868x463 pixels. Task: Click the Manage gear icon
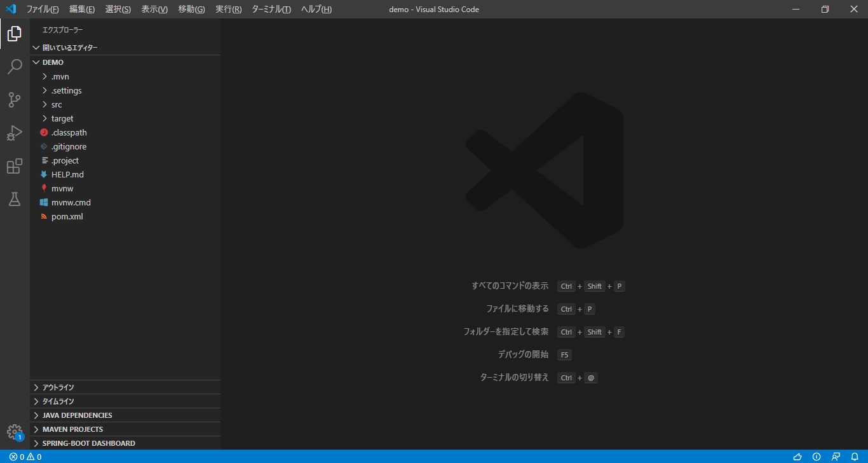(15, 432)
